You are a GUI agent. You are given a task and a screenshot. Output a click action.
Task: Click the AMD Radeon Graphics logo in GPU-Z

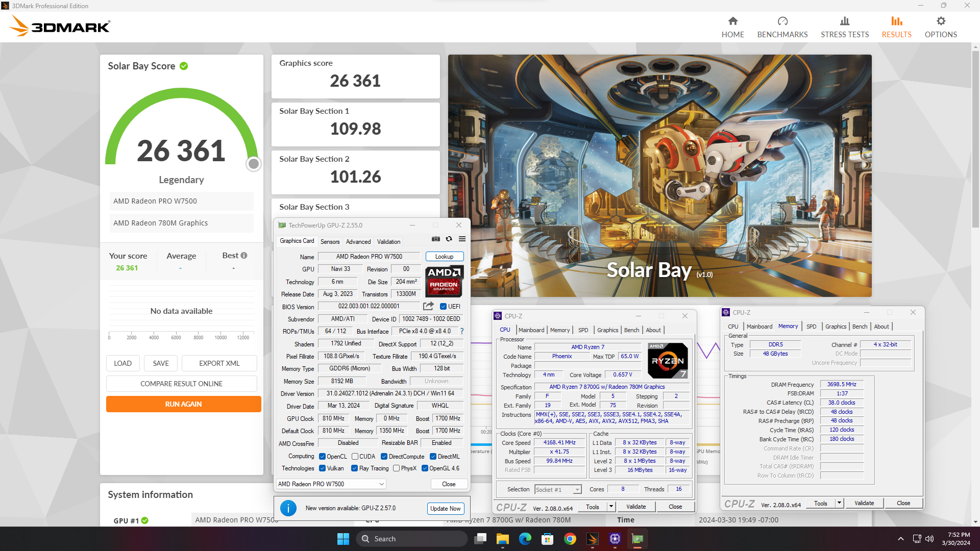click(x=444, y=281)
